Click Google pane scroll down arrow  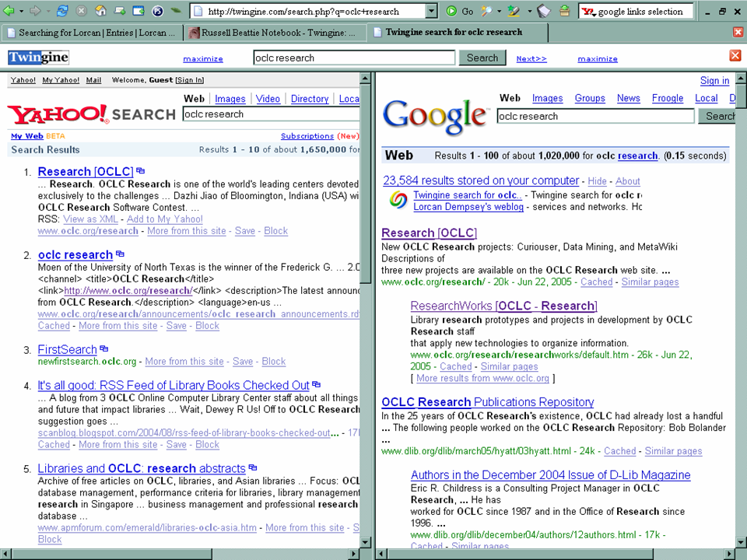(741, 542)
